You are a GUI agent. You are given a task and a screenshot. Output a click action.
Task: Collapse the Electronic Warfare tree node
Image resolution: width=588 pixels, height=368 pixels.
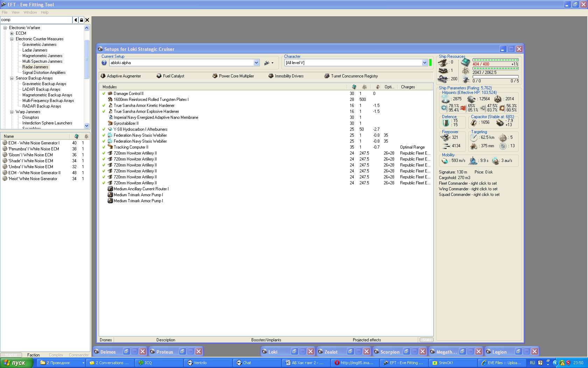(5, 28)
